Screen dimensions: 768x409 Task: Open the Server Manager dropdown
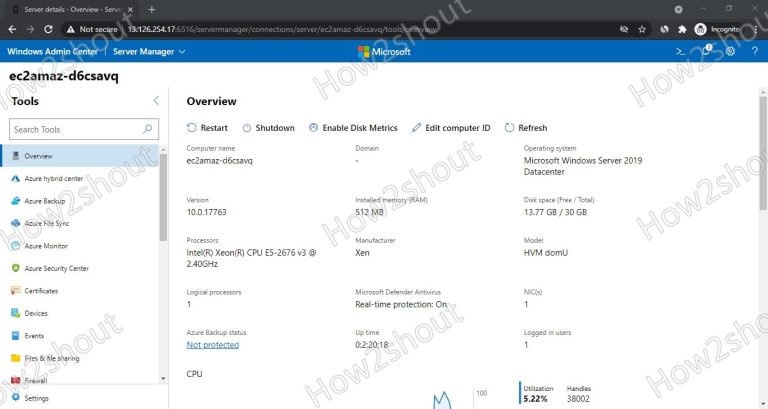pyautogui.click(x=149, y=51)
